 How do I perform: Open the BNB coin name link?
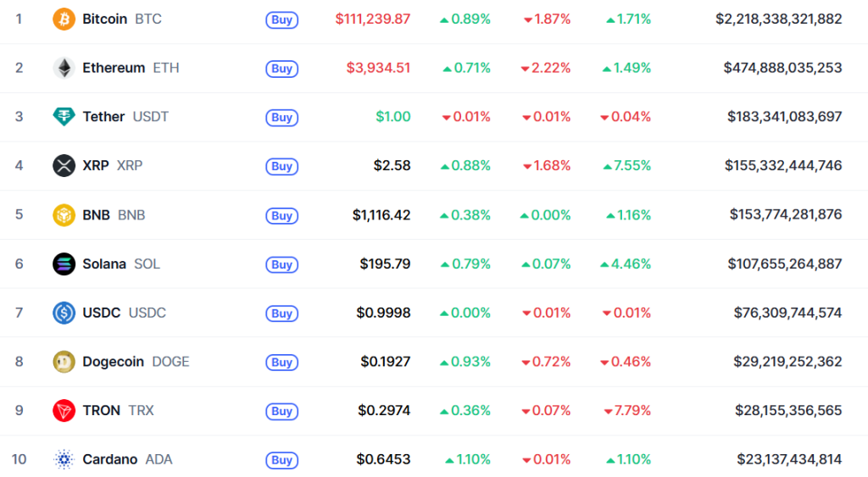97,214
